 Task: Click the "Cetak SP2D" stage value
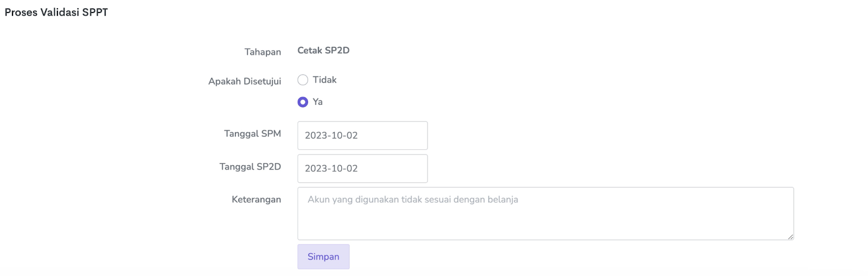(323, 51)
